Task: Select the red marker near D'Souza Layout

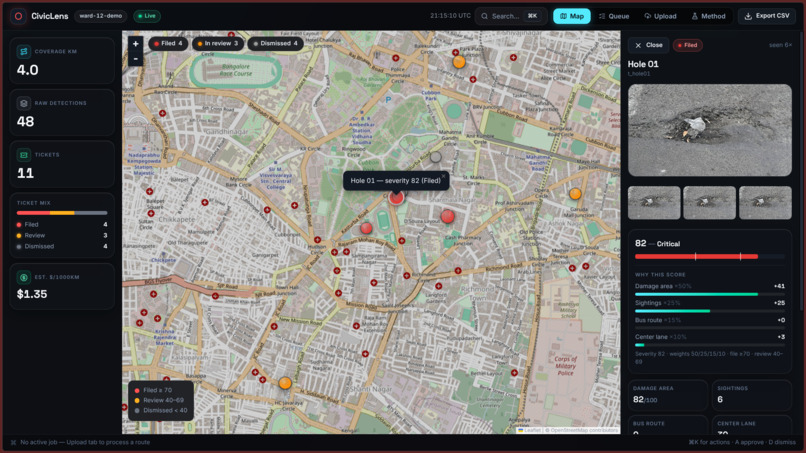Action: tap(448, 216)
